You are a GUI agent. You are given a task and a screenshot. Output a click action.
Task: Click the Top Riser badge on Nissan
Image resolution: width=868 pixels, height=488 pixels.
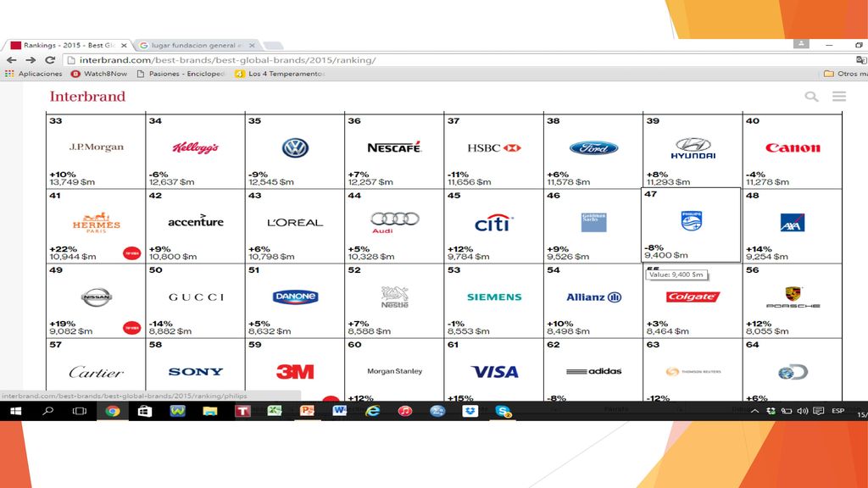pos(131,328)
